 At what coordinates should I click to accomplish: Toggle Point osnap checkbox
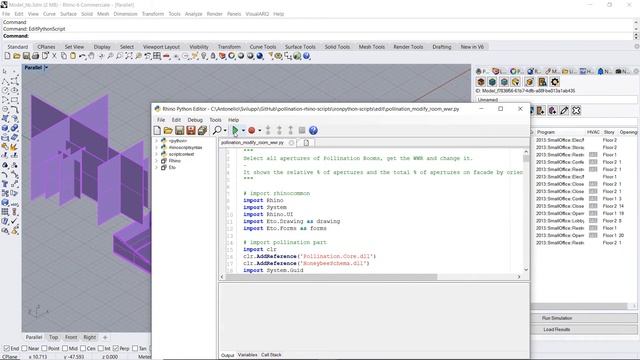tap(44, 349)
